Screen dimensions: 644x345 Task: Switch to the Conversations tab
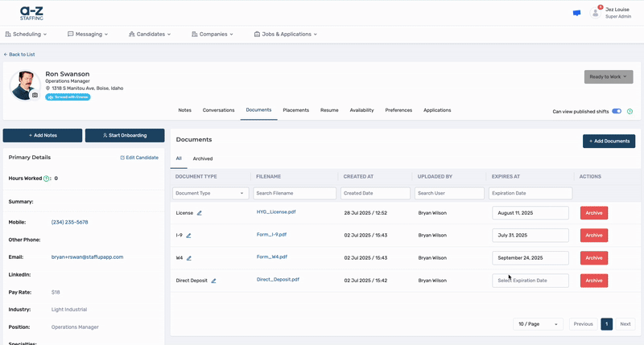pyautogui.click(x=218, y=110)
